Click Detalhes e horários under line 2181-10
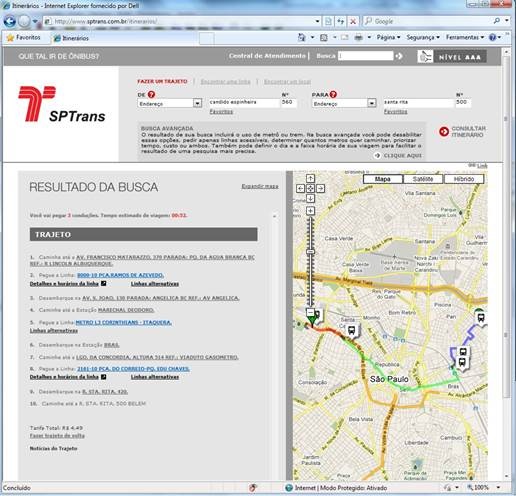 pyautogui.click(x=64, y=377)
